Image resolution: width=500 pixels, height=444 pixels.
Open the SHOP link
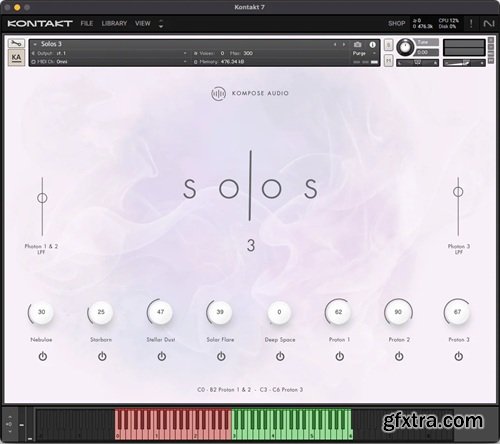[x=396, y=23]
